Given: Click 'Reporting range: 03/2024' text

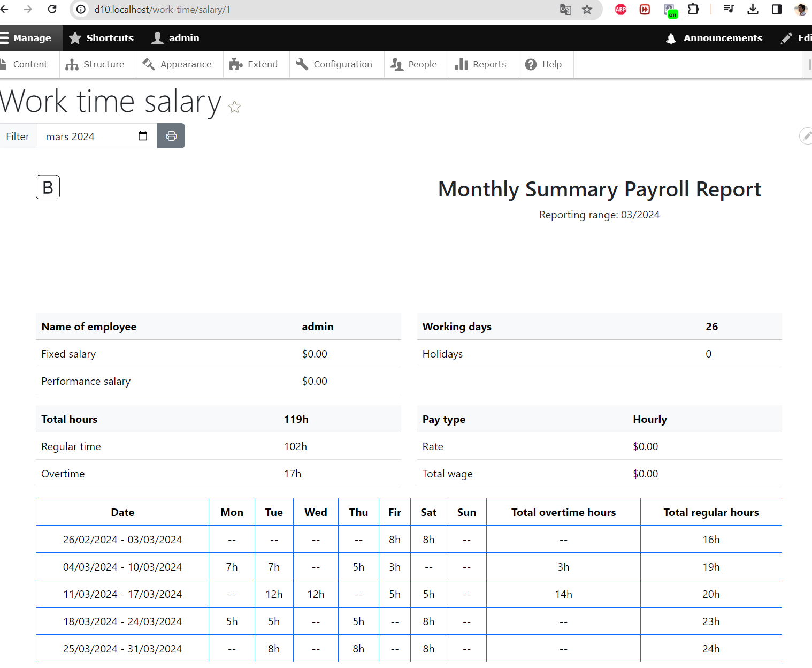Looking at the screenshot, I should 599,215.
